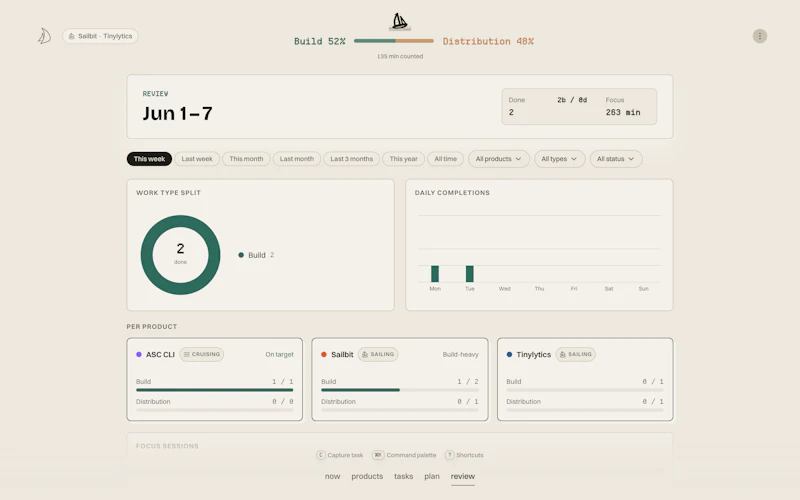Screen dimensions: 800x500
Task: Select the This year filter
Action: click(404, 159)
